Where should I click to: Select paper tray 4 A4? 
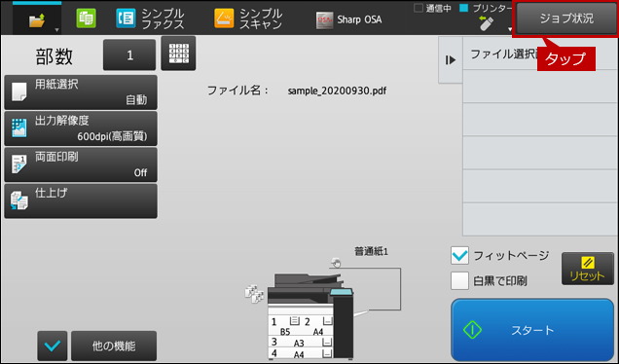(301, 353)
